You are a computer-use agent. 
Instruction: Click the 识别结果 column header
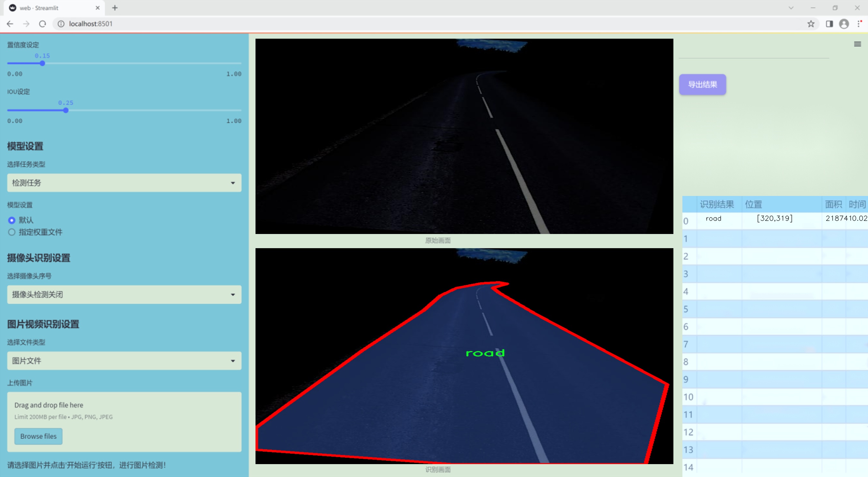click(x=716, y=204)
